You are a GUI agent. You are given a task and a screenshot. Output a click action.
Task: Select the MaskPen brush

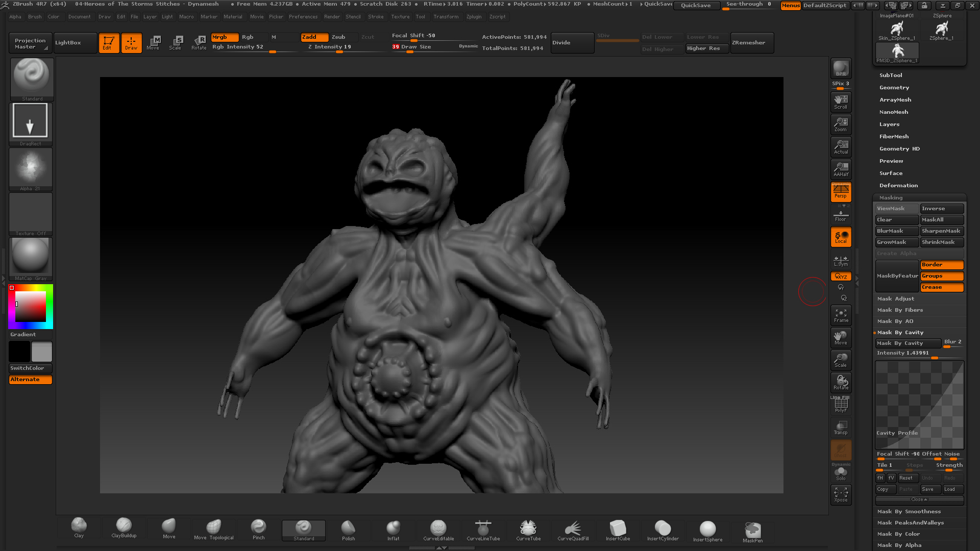(x=753, y=531)
